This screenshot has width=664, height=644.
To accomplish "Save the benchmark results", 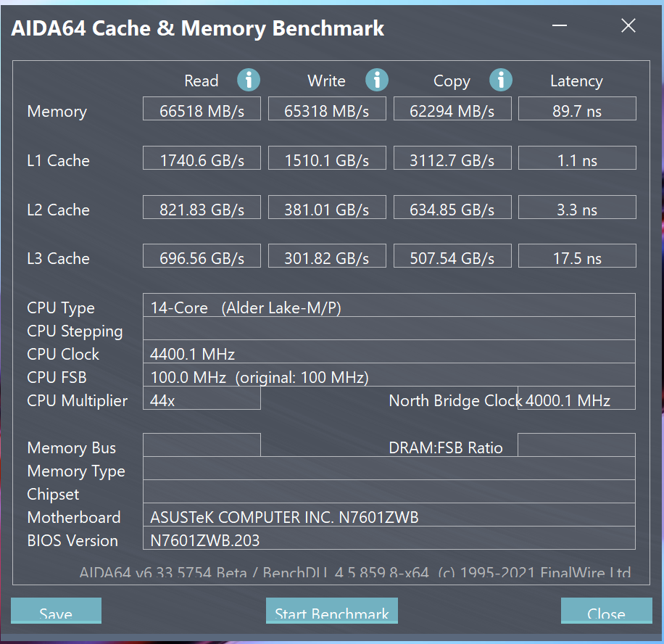I will (x=56, y=611).
